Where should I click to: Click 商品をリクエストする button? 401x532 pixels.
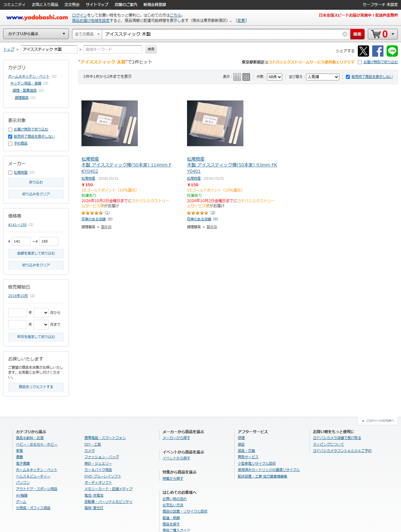pyautogui.click(x=36, y=387)
